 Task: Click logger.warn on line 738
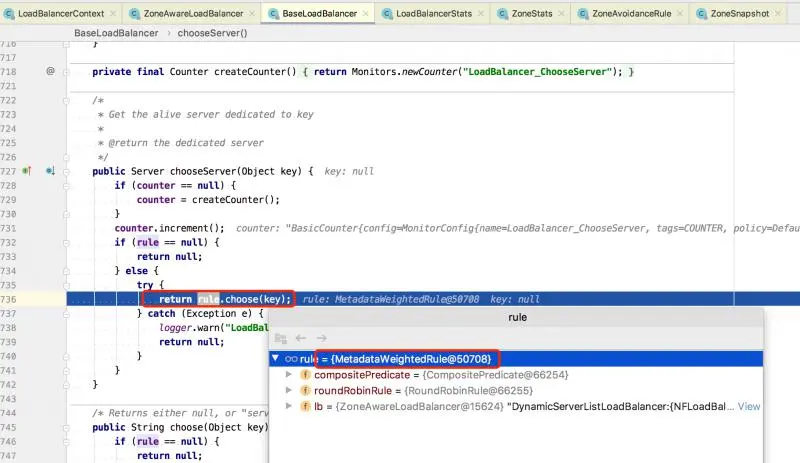click(x=189, y=328)
